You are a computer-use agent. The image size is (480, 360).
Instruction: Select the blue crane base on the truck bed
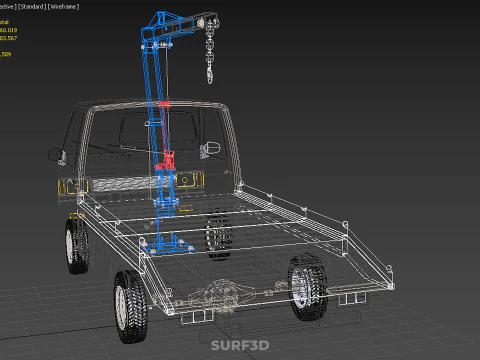[x=168, y=245]
